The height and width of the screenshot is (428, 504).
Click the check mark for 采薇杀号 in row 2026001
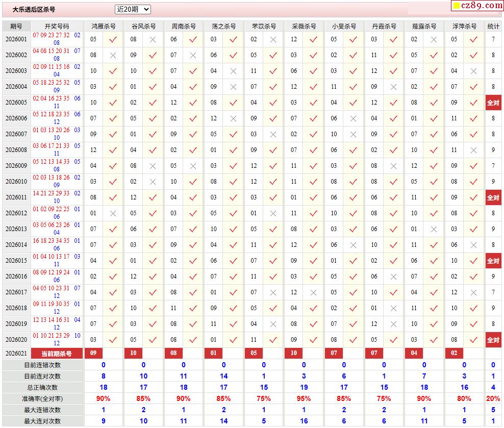(313, 39)
